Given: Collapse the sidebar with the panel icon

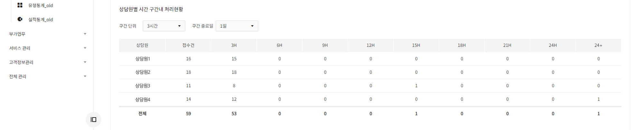Looking at the screenshot, I should pos(93,119).
